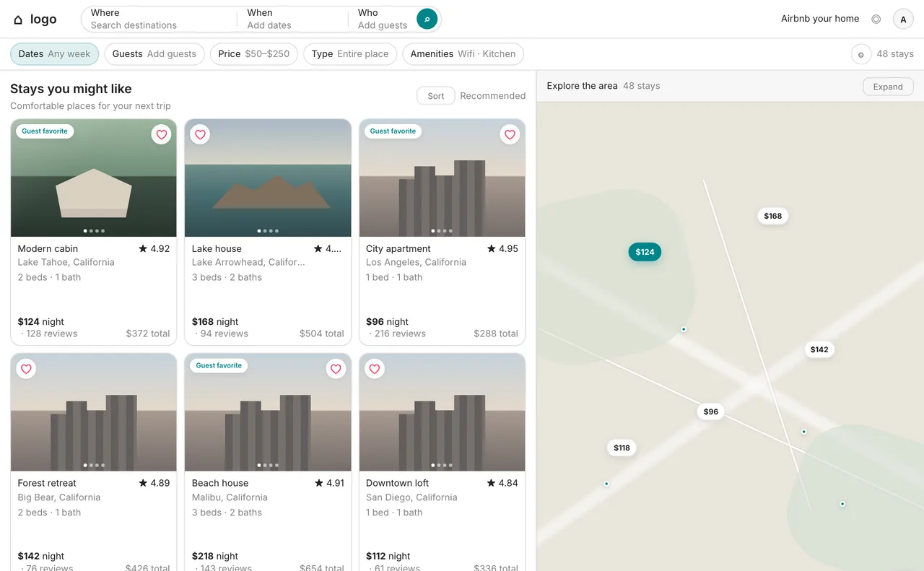Click the Malibu, California location text

[230, 497]
